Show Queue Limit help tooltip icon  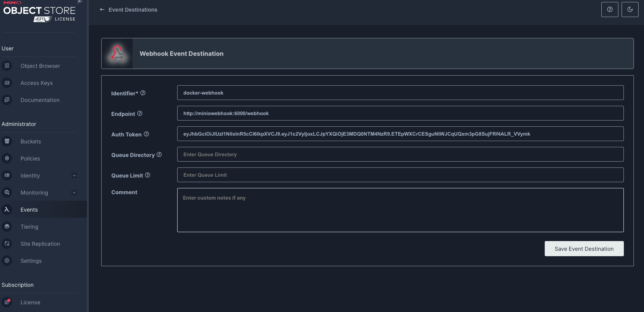(x=147, y=175)
